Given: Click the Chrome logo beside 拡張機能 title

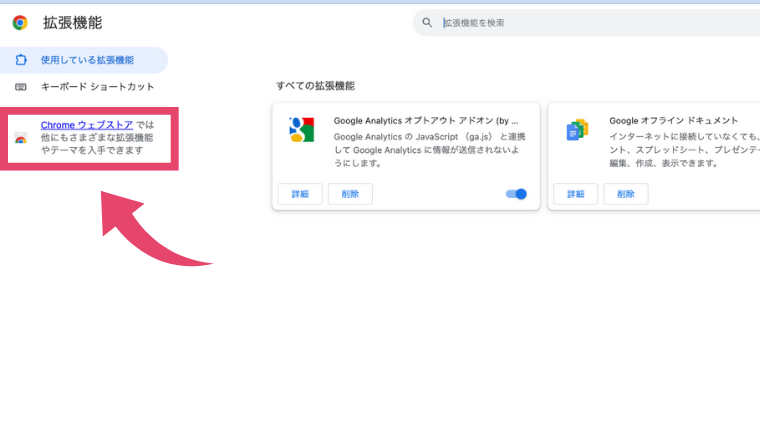Looking at the screenshot, I should tap(20, 23).
